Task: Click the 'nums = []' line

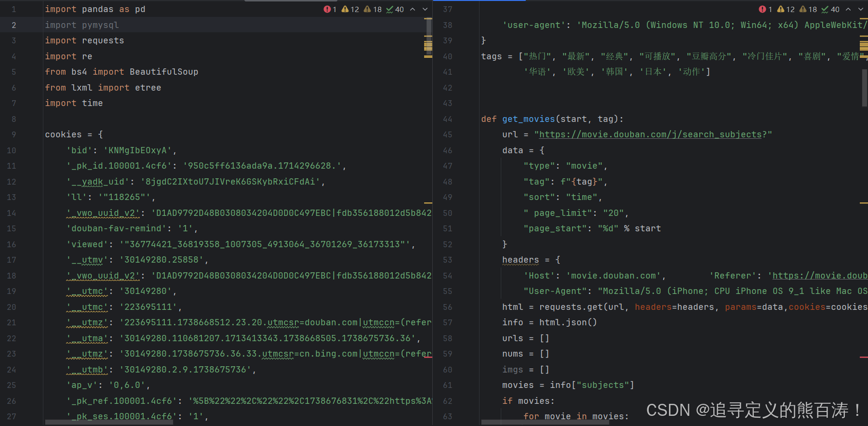Action: pos(526,354)
